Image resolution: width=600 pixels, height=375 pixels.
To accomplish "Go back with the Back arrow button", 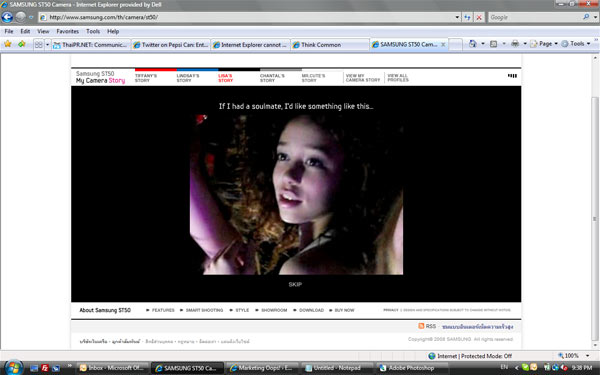I will point(7,17).
